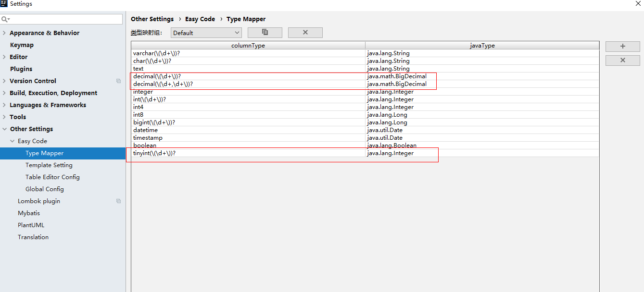Add a new type mapping row

tap(622, 46)
